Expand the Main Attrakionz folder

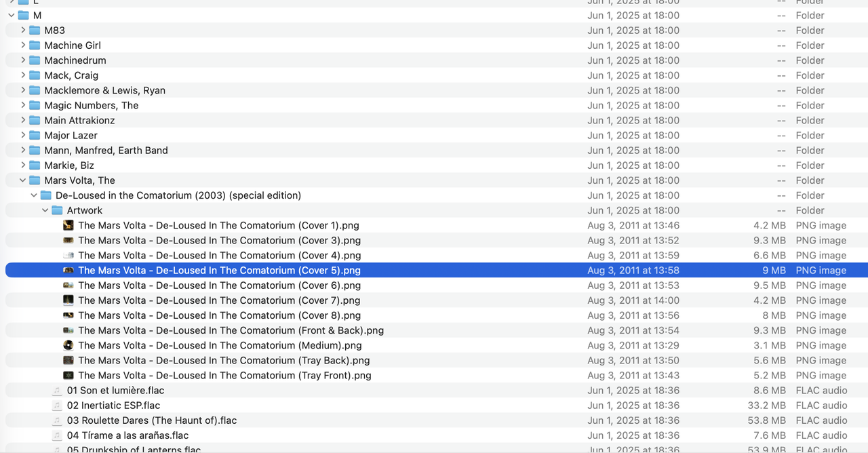point(23,120)
